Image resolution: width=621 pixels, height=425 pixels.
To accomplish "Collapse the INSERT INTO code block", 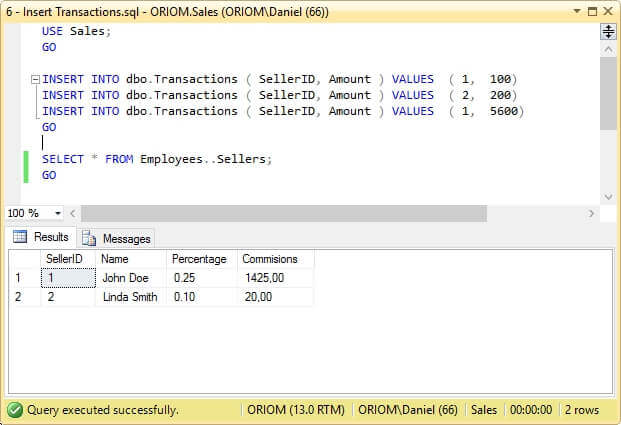I will click(35, 80).
